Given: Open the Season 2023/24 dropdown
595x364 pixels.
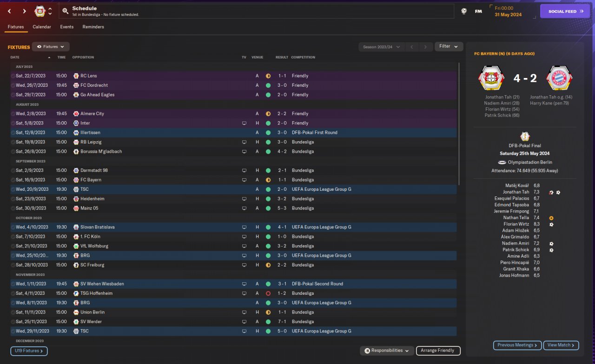Looking at the screenshot, I should pyautogui.click(x=381, y=47).
